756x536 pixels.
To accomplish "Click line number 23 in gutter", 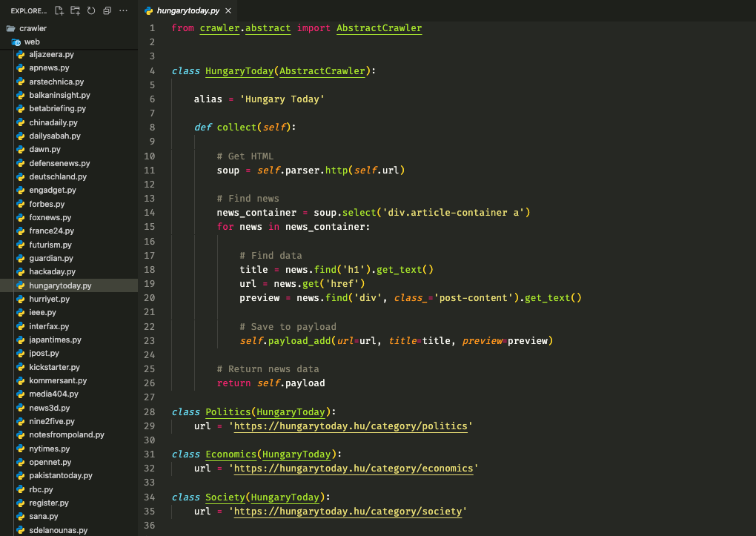I will click(x=150, y=341).
